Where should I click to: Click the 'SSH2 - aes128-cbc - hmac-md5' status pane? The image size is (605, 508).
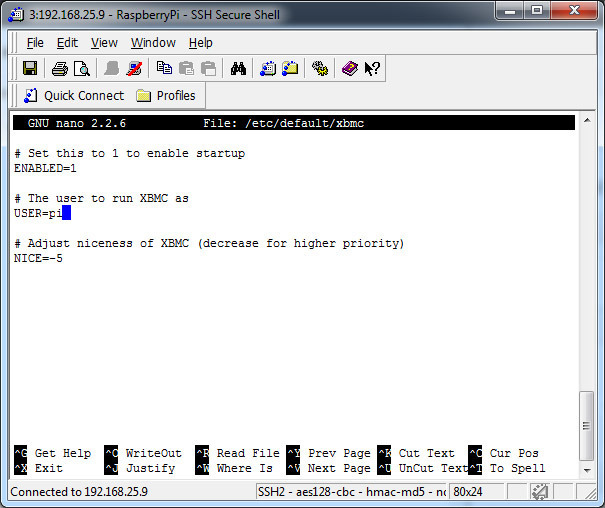coord(351,492)
